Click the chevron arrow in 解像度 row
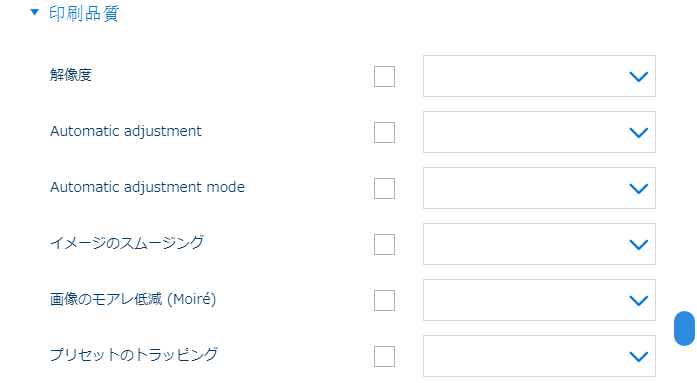 click(x=639, y=77)
